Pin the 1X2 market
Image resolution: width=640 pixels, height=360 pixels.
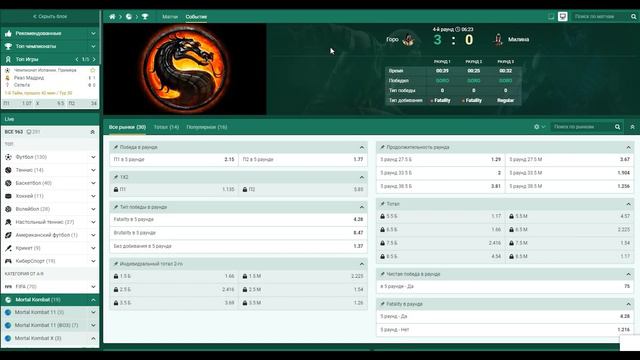[116, 177]
